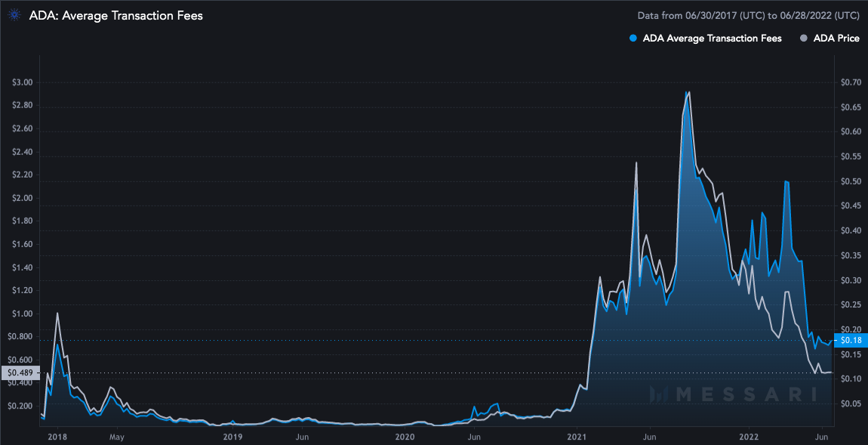868x445 pixels.
Task: Click the Cardano logo beside the chart title
Action: pos(14,16)
